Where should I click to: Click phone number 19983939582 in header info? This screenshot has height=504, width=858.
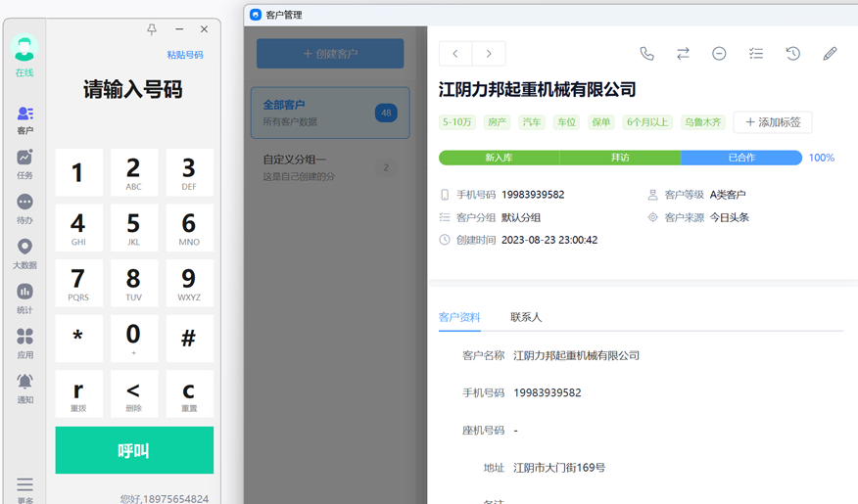coord(533,195)
